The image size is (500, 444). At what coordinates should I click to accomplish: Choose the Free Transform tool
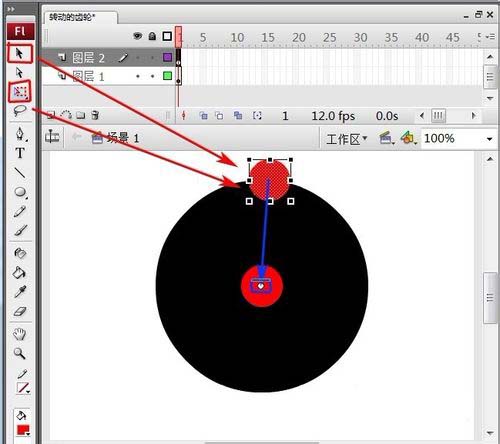pyautogui.click(x=20, y=92)
